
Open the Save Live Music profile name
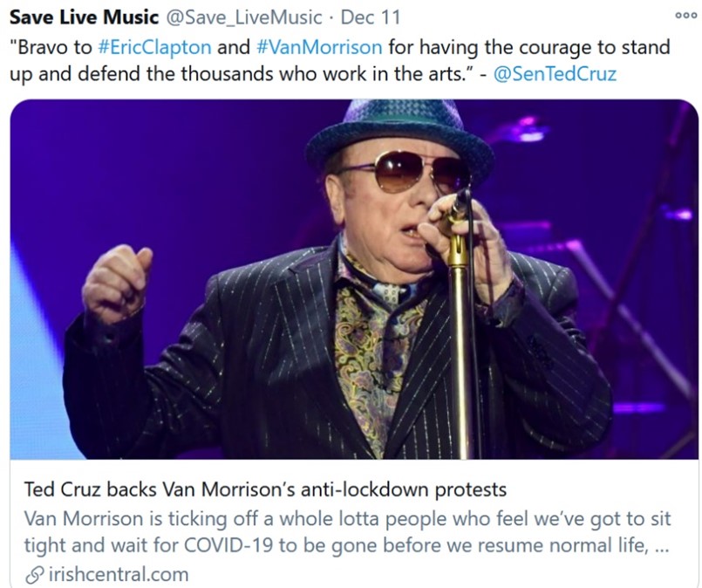coord(85,17)
